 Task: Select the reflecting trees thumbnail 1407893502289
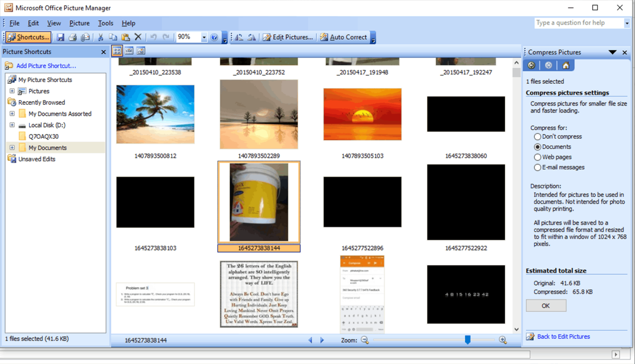coord(259,114)
